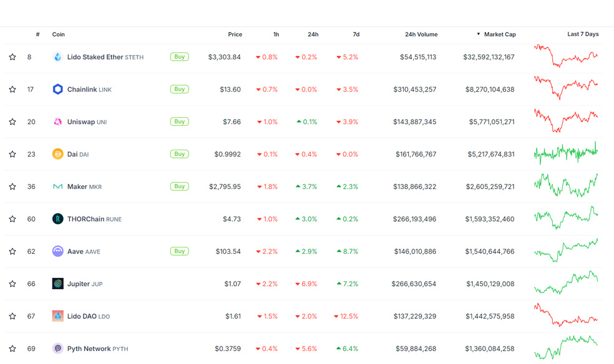This screenshot has height=364, width=614.
Task: Open the Aave AAVE coin page
Action: [x=84, y=251]
